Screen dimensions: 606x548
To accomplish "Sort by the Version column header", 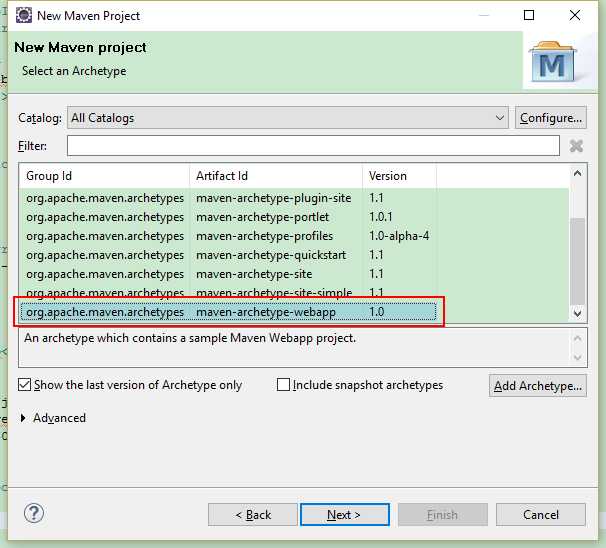I will (x=399, y=176).
